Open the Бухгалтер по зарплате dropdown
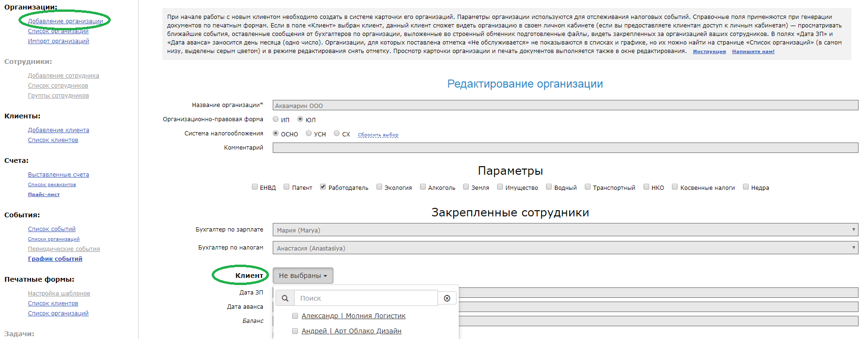The height and width of the screenshot is (339, 868). tap(565, 230)
